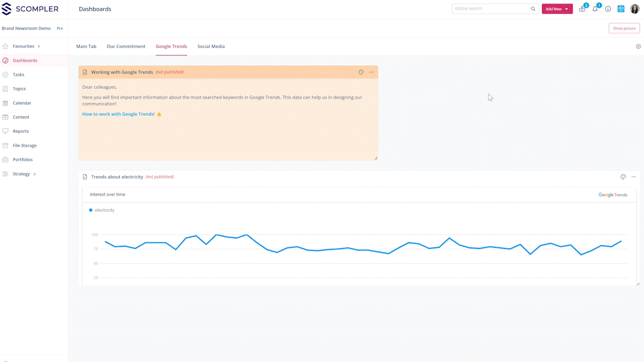Open the user guide icon with badge 2
Viewport: 644px width, 362px height.
tap(582, 9)
